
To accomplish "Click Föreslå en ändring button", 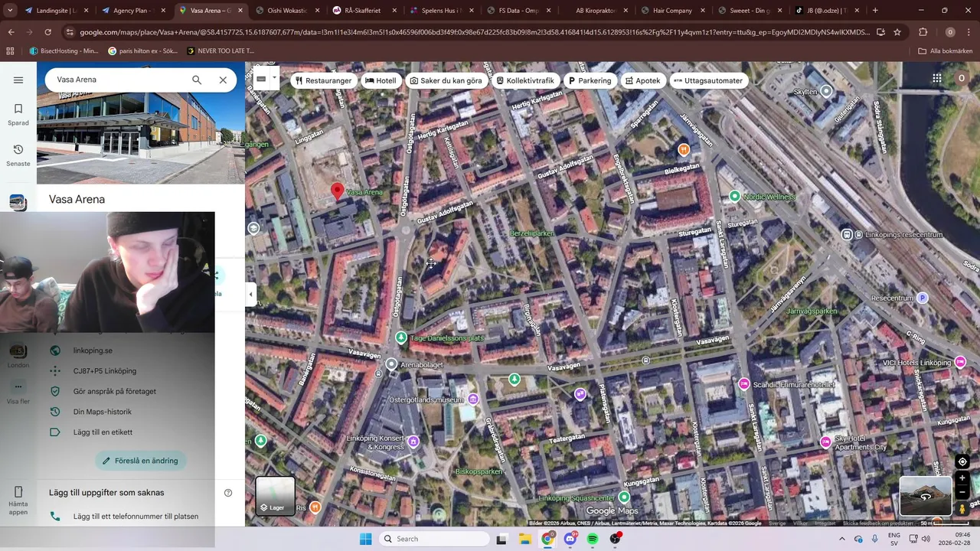I will (x=140, y=461).
